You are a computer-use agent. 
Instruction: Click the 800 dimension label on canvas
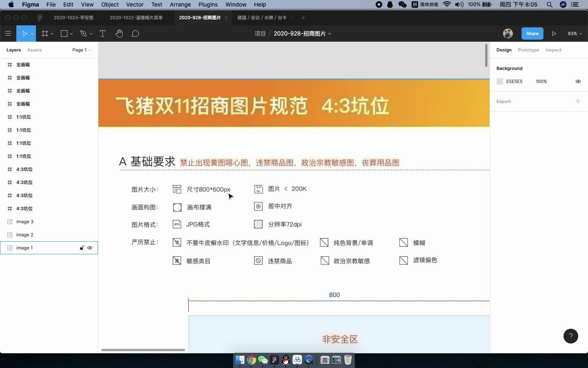tap(334, 295)
